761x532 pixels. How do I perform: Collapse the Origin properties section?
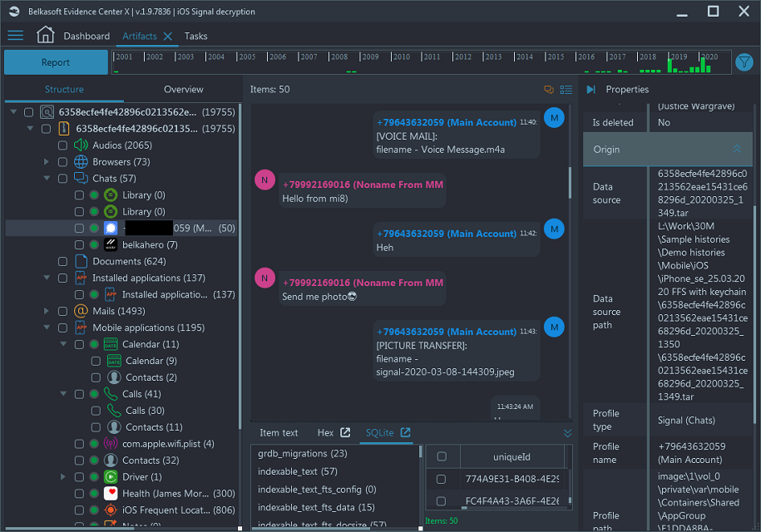coord(737,149)
